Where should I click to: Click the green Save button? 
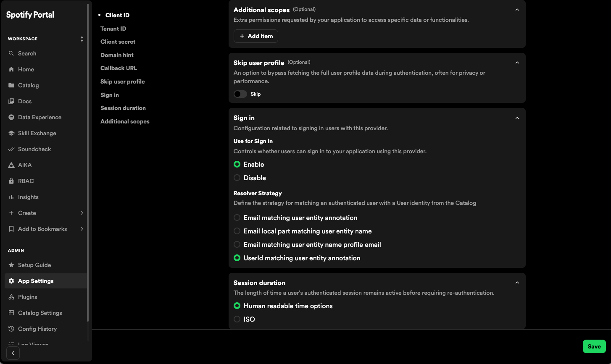(x=594, y=346)
